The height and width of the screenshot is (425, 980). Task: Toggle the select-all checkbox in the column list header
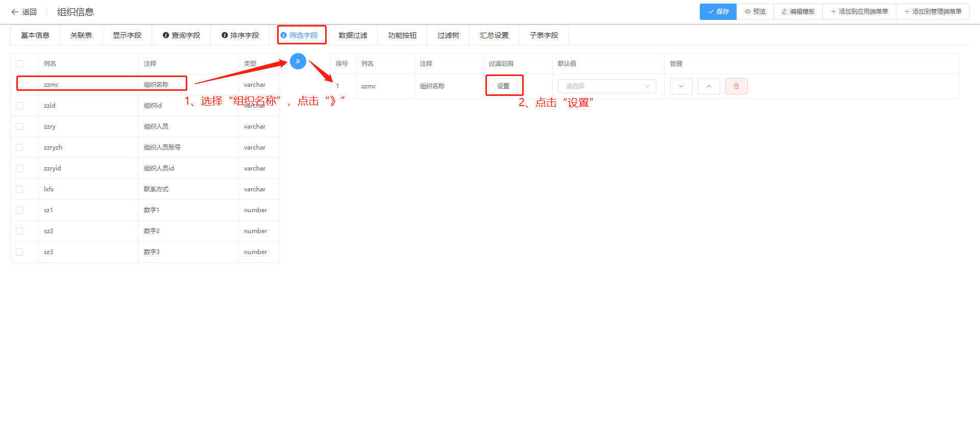[19, 64]
